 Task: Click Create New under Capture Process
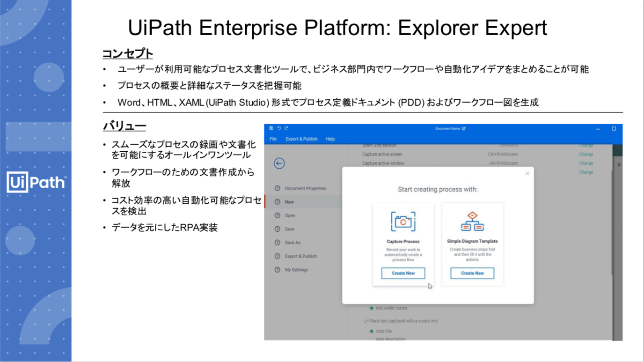tap(403, 273)
